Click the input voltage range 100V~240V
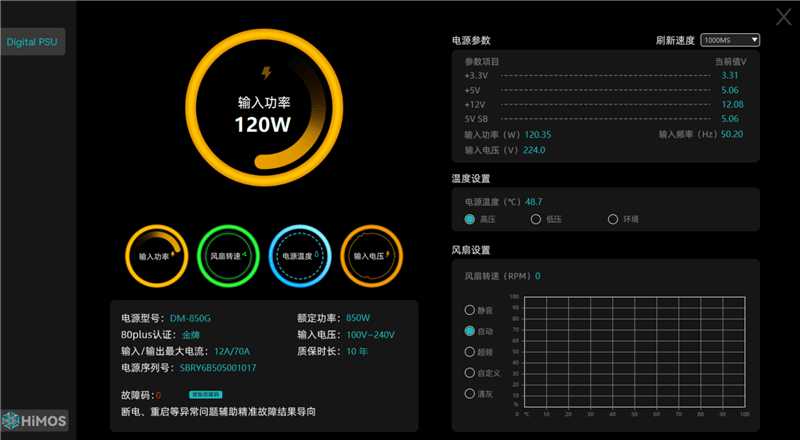 370,335
